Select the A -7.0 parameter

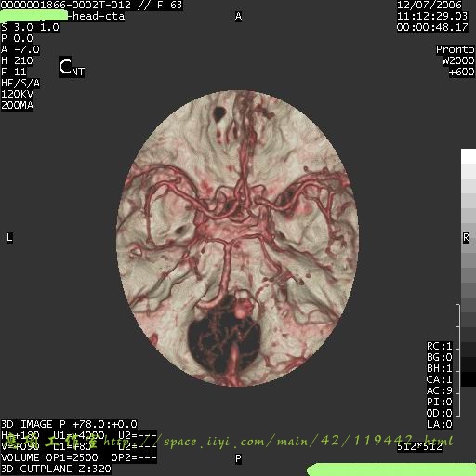click(x=20, y=49)
